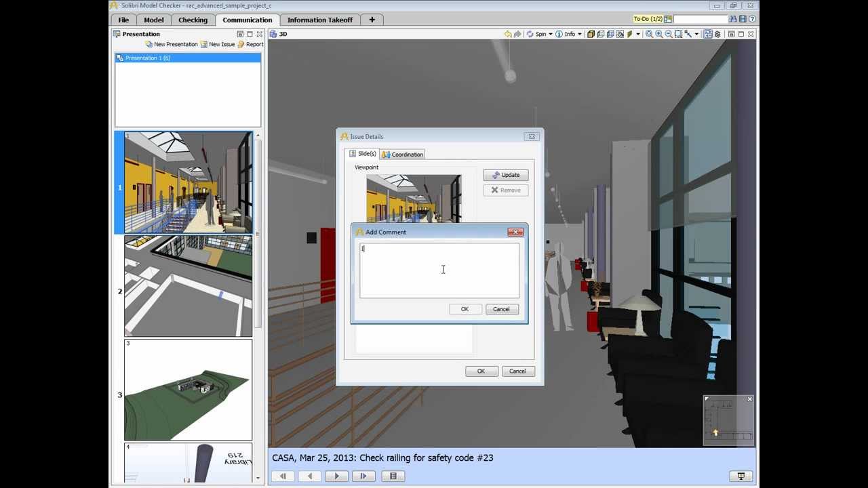The width and height of the screenshot is (868, 488).
Task: Click the To-Do list icon
Action: tap(668, 19)
